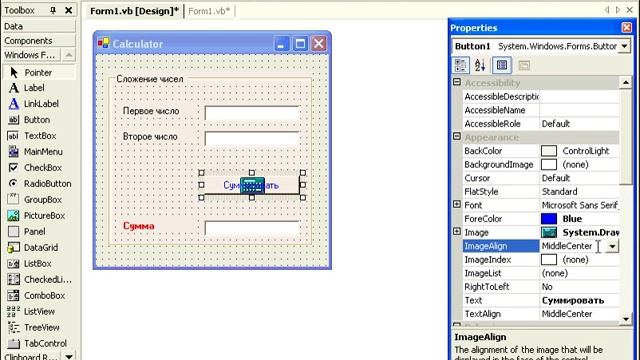Open the Components toolbox tab
The width and height of the screenshot is (640, 360).
[x=39, y=40]
